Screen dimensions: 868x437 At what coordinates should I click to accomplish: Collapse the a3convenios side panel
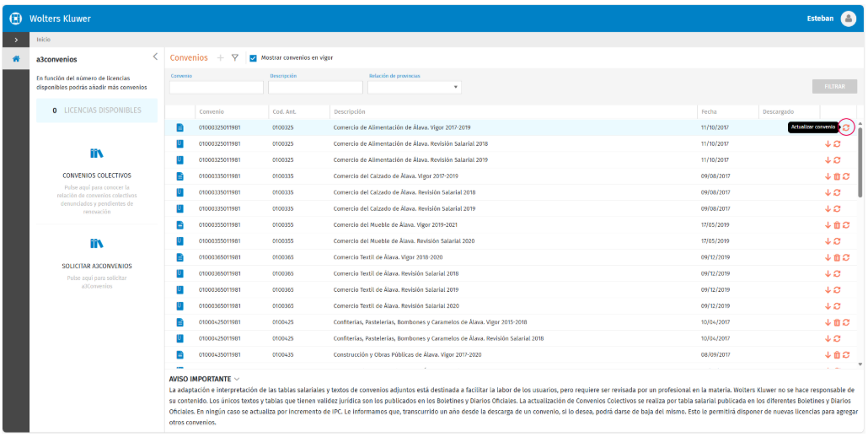(x=155, y=57)
